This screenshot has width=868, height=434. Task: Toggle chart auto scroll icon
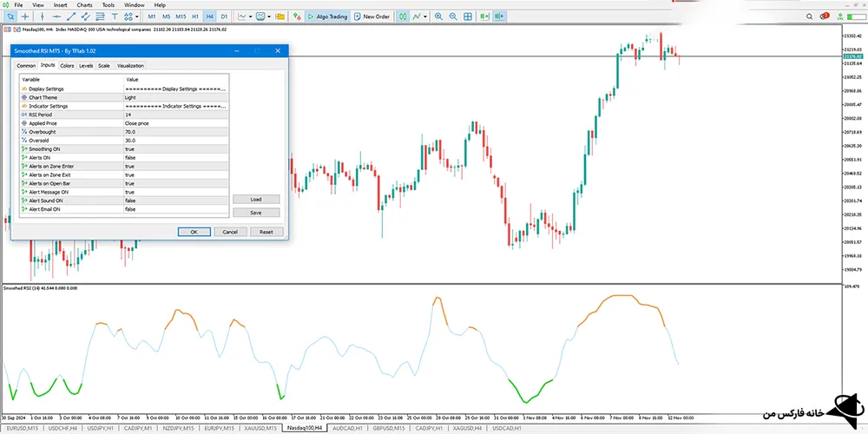[x=485, y=16]
